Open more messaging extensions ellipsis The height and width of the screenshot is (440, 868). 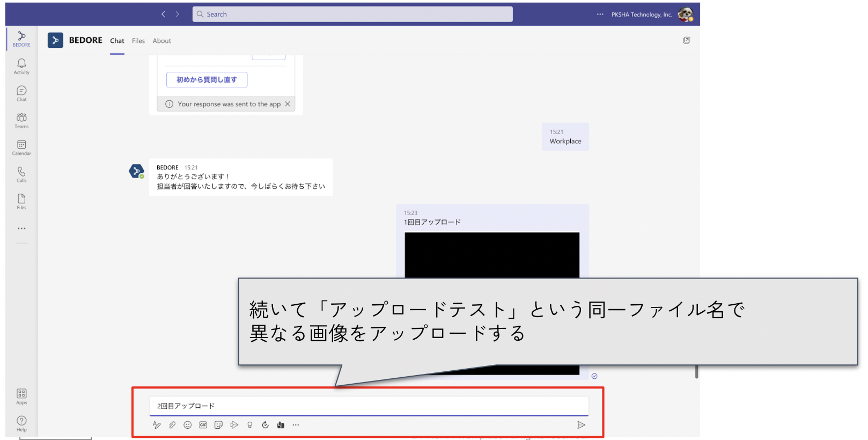pyautogui.click(x=296, y=425)
